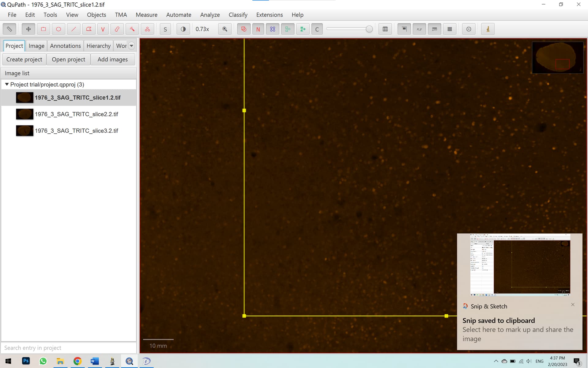
Task: Open QuPath preferences with gear icon
Action: [x=469, y=29]
